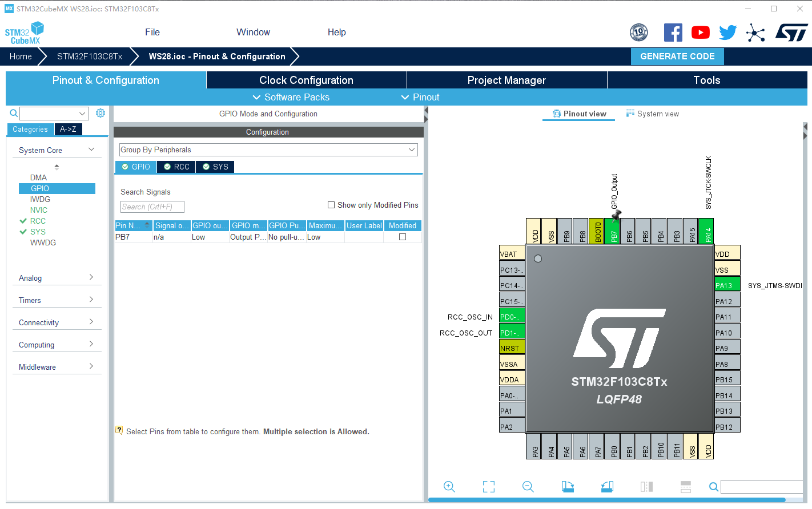Open the Facebook icon link

pos(673,33)
